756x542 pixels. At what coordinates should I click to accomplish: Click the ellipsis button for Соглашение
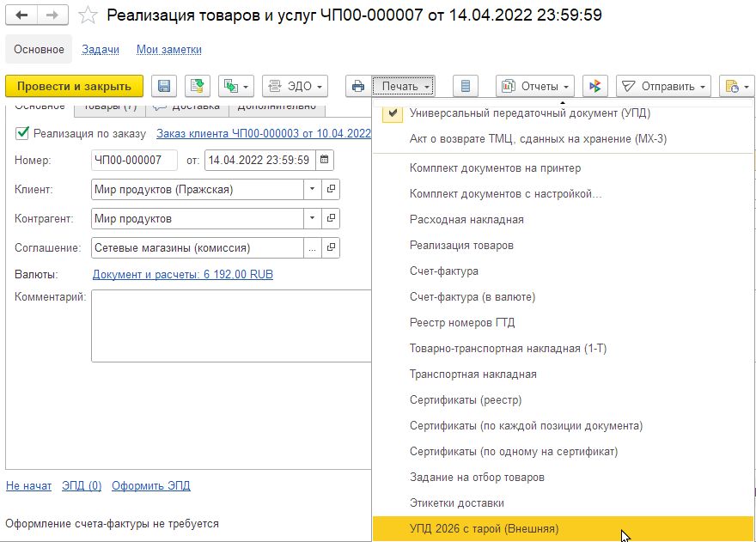(313, 248)
